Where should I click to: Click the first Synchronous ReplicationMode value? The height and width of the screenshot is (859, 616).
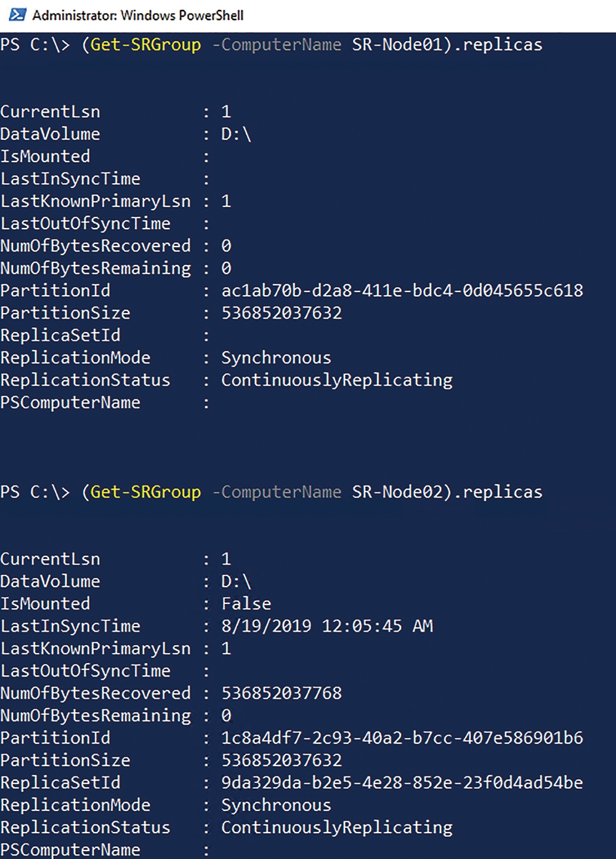[x=277, y=358]
